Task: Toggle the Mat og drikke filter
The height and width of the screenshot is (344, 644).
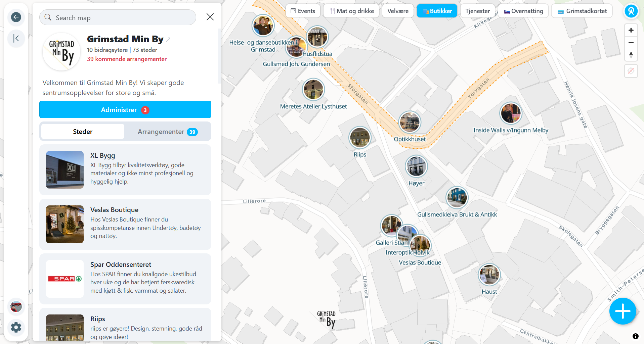Action: coord(351,11)
